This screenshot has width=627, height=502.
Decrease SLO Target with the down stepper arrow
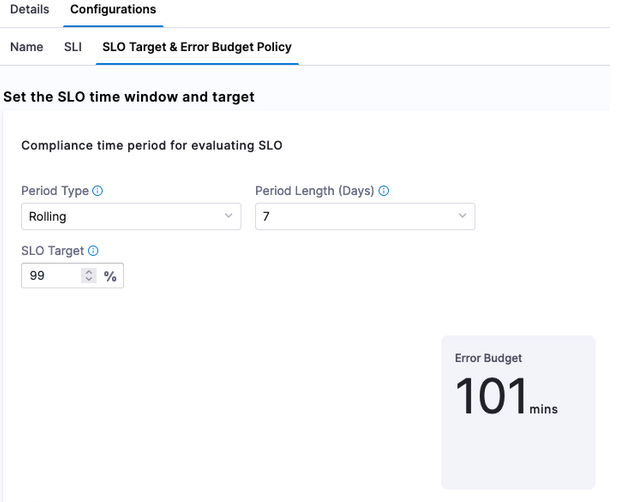pos(89,279)
